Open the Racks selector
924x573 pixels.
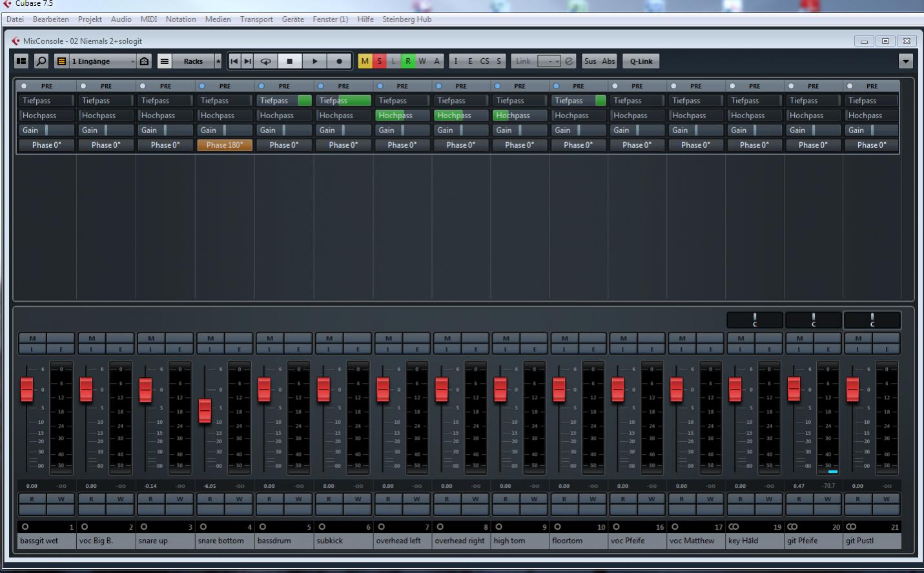click(193, 61)
